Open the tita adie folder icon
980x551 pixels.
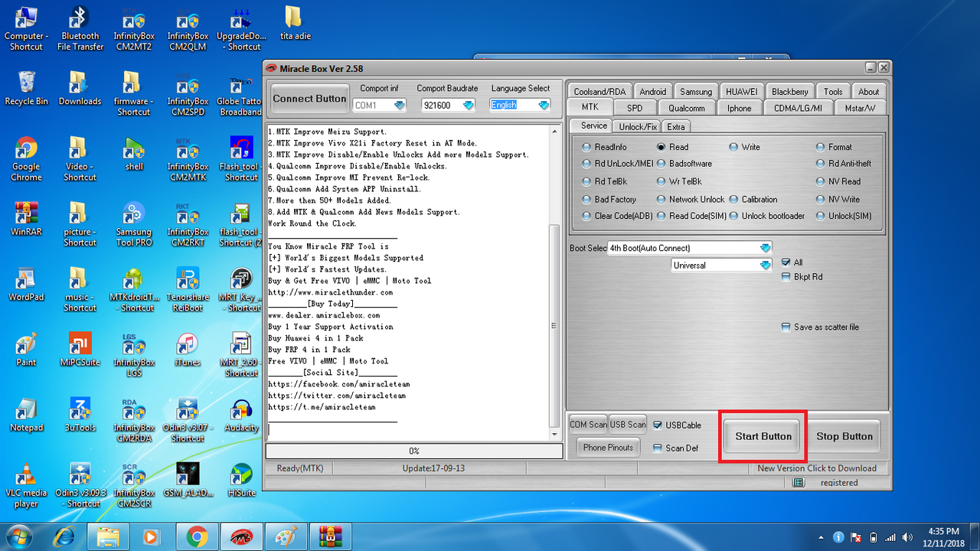(x=295, y=24)
